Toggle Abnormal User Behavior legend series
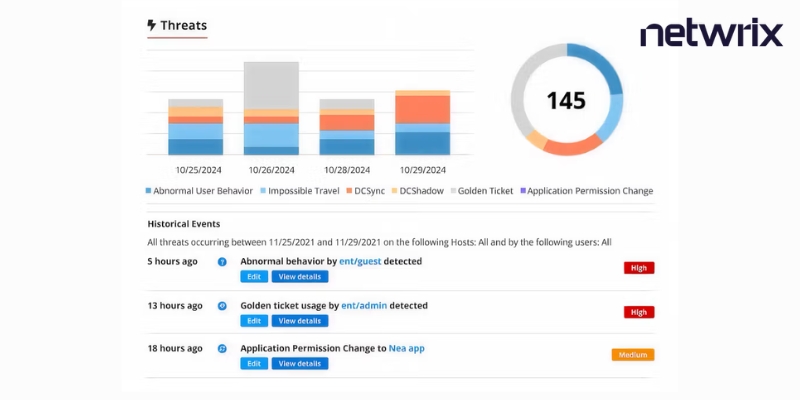Image resolution: width=800 pixels, height=400 pixels. (199, 191)
